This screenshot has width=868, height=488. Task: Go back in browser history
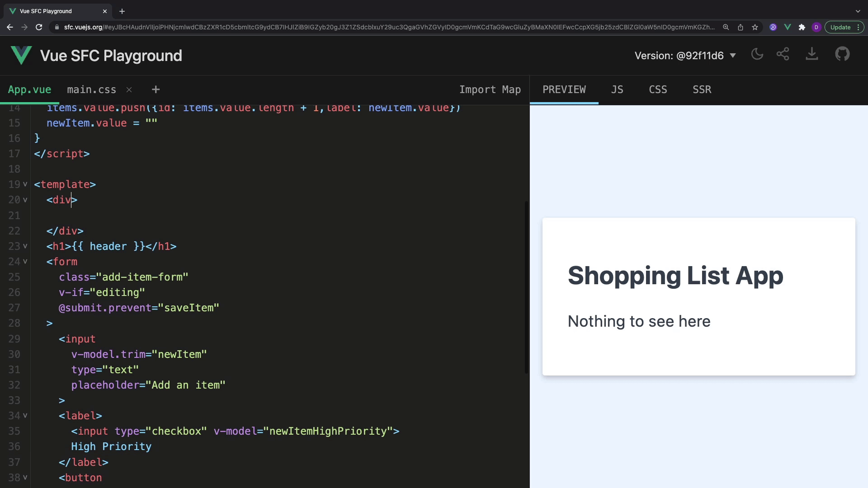point(10,27)
